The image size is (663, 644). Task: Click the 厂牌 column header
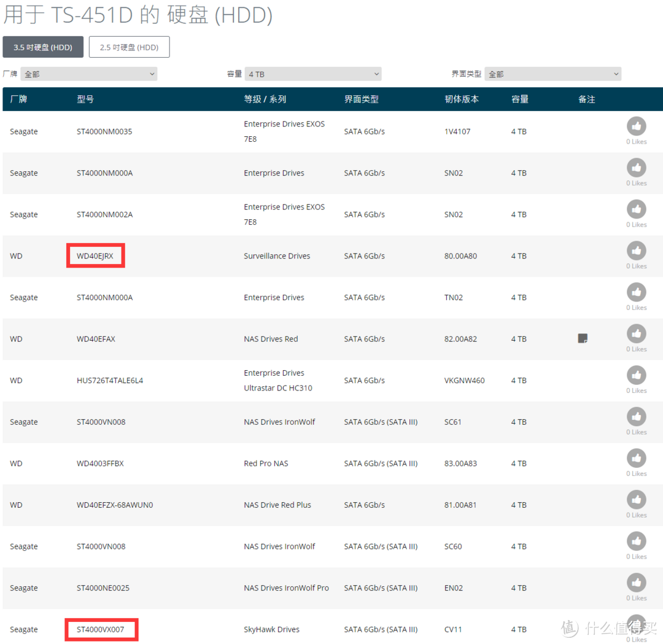click(x=18, y=99)
